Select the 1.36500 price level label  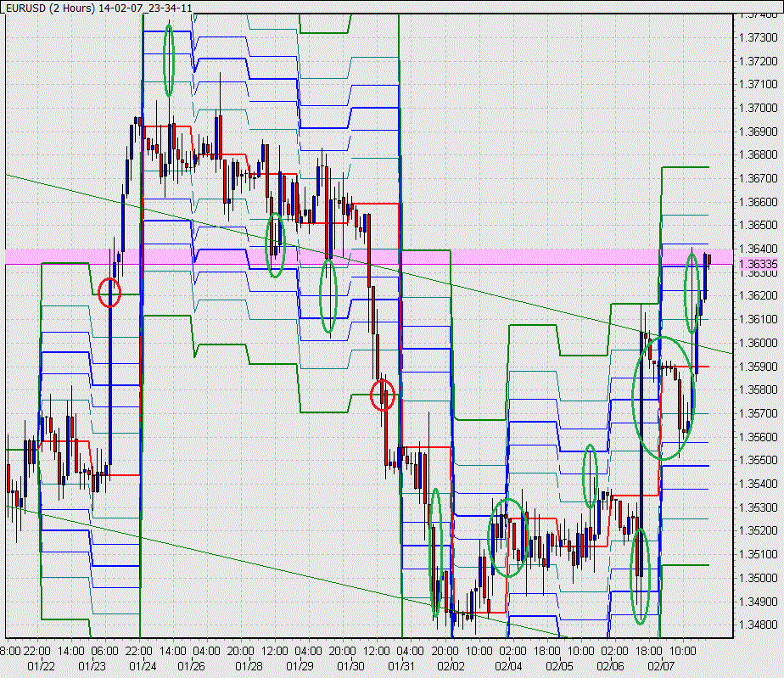click(x=758, y=225)
